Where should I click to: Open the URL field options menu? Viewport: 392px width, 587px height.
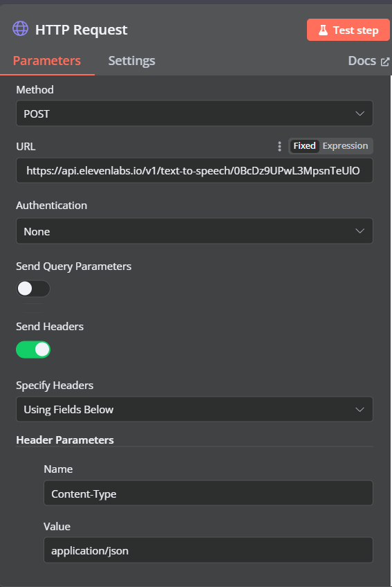point(279,146)
